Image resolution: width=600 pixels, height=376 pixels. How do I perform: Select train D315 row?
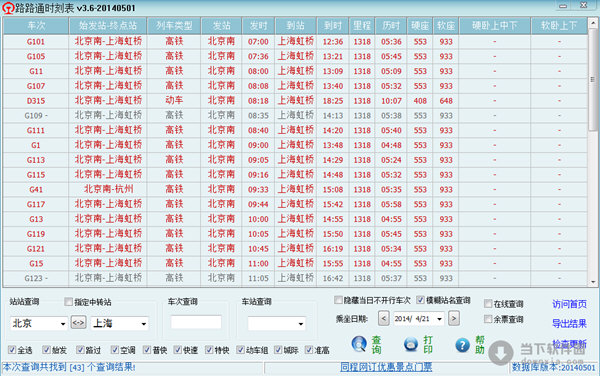295,101
